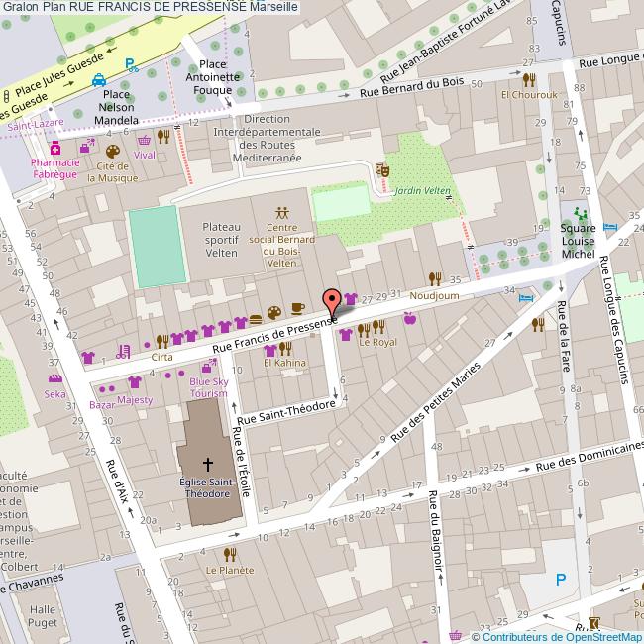The height and width of the screenshot is (644, 644).
Task: Click the blue parking icon near Place Jules Guesde
Action: click(131, 65)
